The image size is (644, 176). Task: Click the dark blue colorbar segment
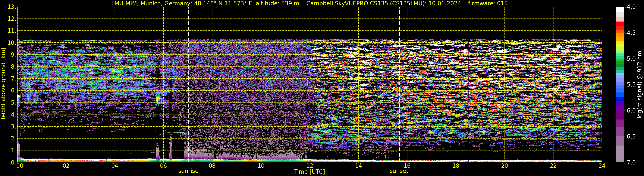pos(620,98)
